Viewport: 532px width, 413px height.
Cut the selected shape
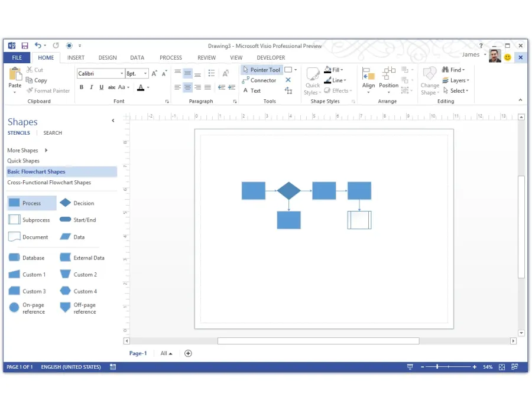[x=35, y=70]
